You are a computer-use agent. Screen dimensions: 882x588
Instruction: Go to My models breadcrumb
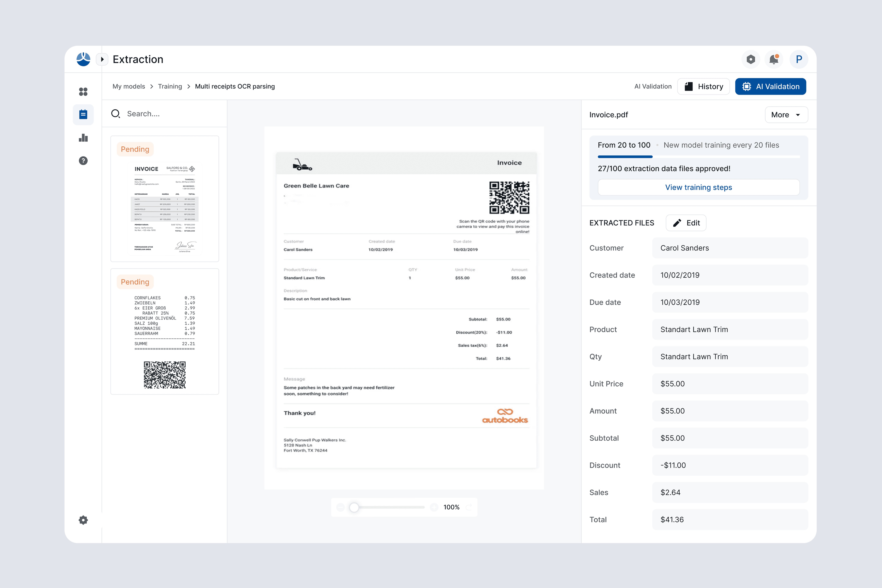click(129, 86)
